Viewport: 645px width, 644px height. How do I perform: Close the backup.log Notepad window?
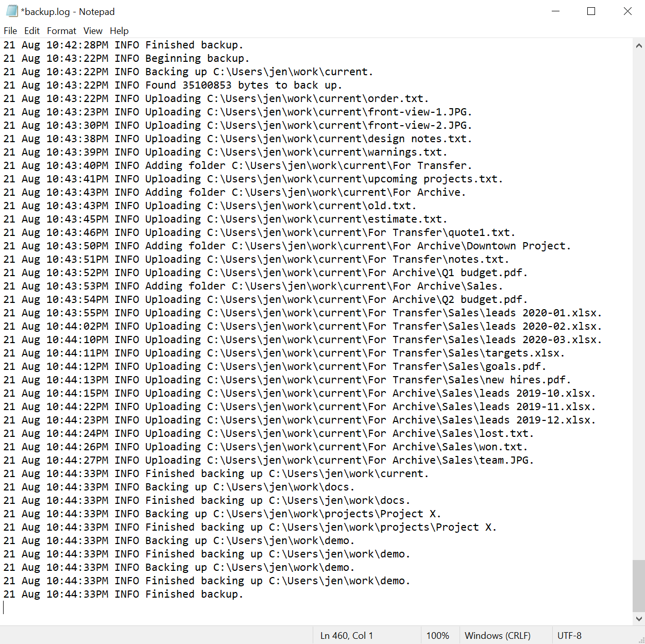pyautogui.click(x=627, y=11)
